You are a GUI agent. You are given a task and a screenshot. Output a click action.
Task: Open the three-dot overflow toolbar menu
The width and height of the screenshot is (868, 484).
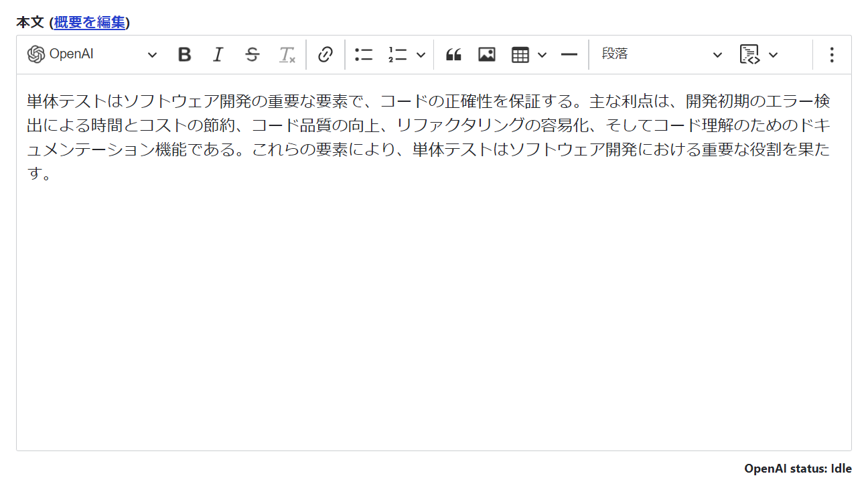831,54
